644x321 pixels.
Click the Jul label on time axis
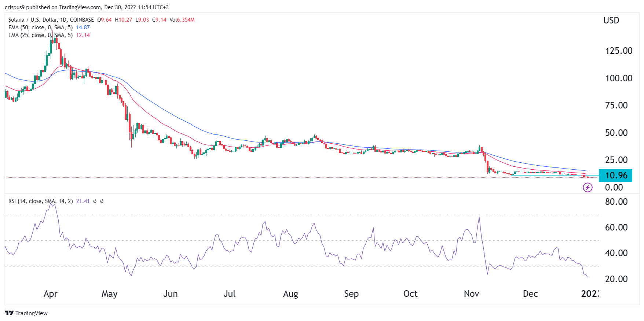coord(230,294)
